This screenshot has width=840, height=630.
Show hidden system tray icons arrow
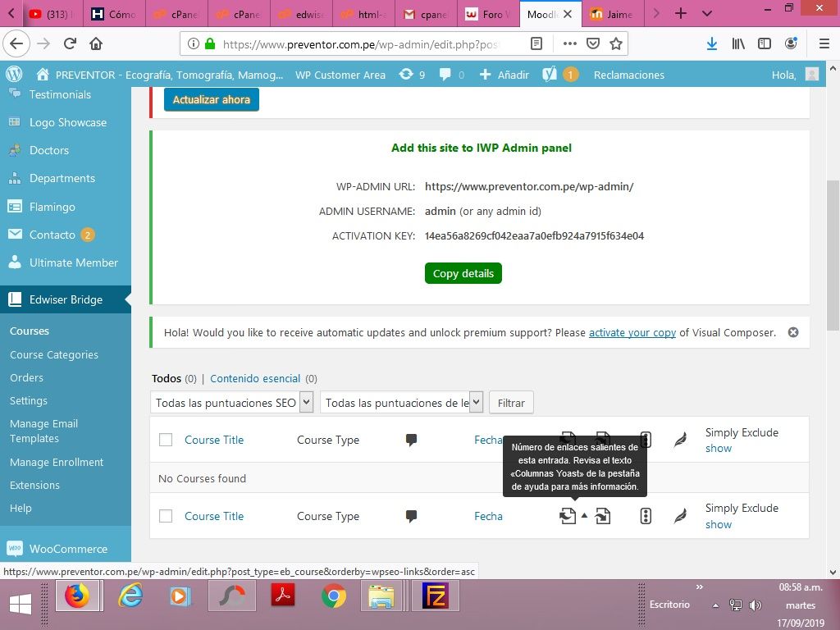[715, 605]
